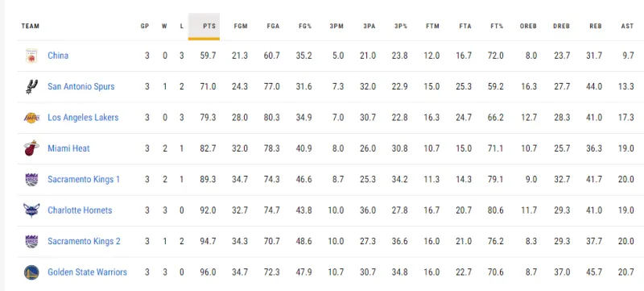This screenshot has height=291, width=644.
Task: Sort table by 3PM column header
Action: point(336,27)
